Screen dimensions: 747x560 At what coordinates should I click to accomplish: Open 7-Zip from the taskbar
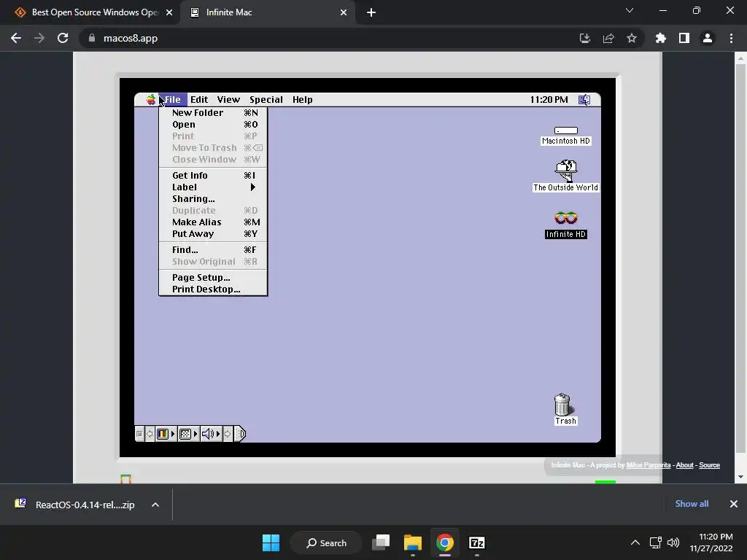477,542
